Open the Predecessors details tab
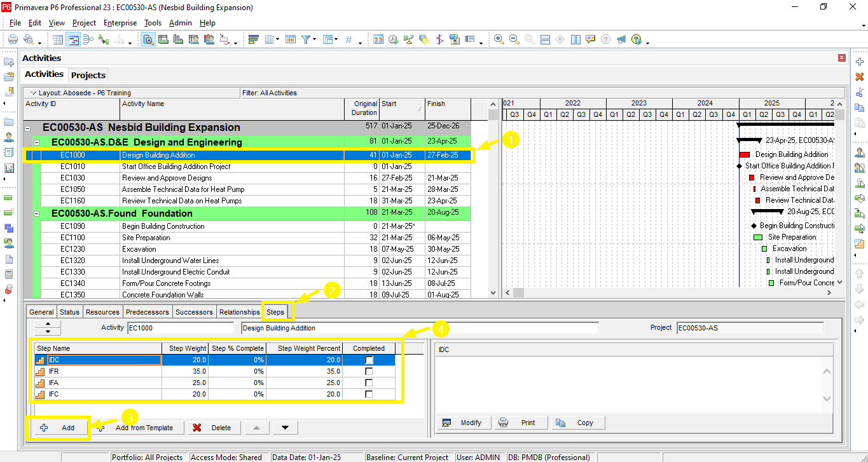This screenshot has height=462, width=868. pyautogui.click(x=148, y=312)
